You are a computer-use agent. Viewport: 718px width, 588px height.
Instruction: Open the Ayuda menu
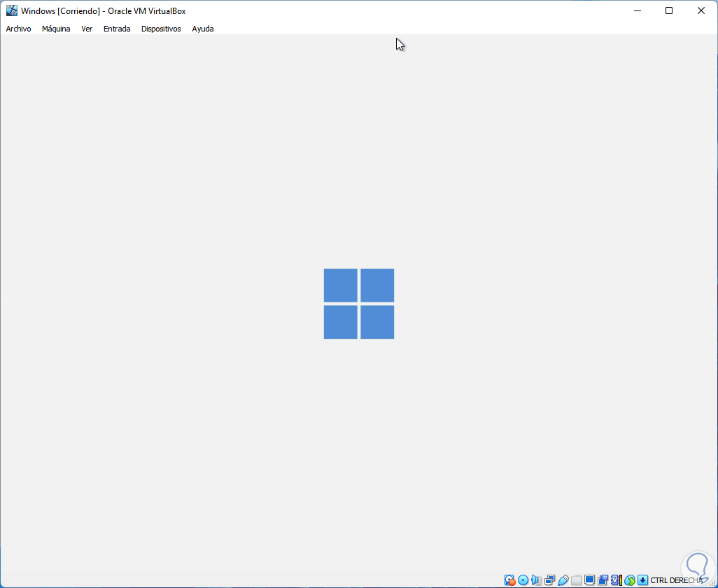203,29
